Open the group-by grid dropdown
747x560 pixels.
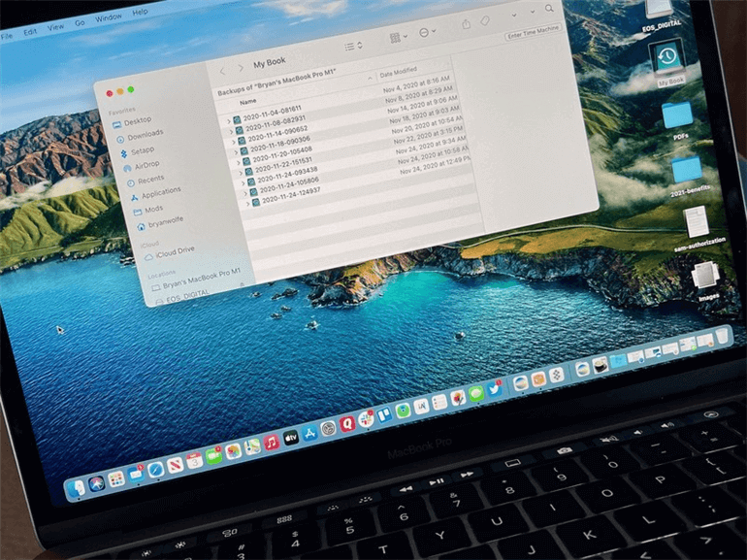tap(399, 38)
